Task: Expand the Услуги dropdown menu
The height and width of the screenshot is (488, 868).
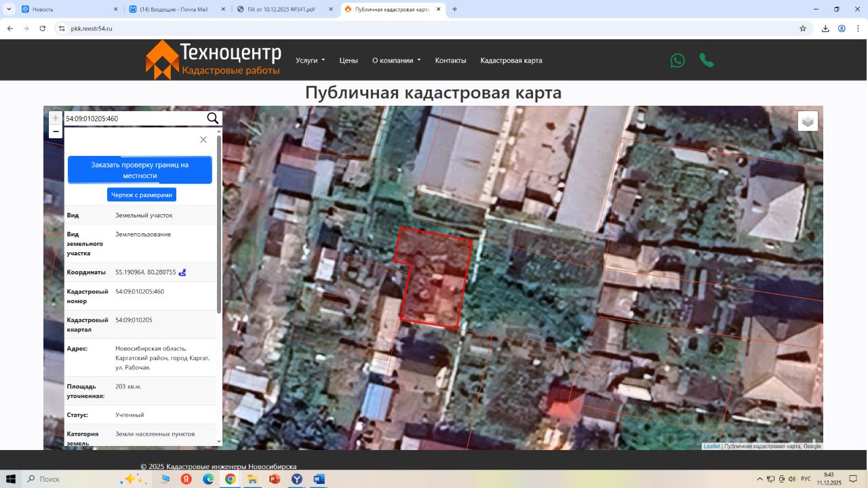Action: click(x=311, y=60)
